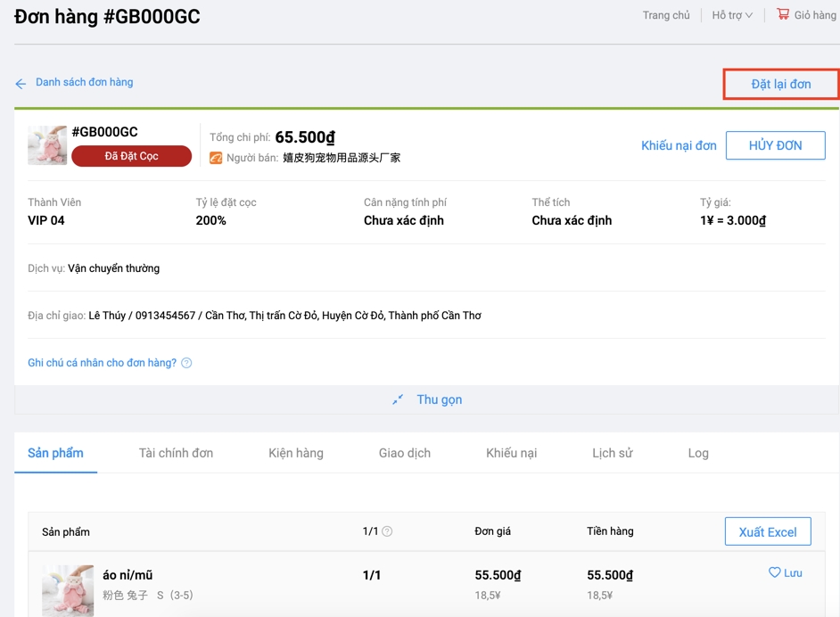This screenshot has width=840, height=617.
Task: Click the help question mark beside Ghi chú
Action: 186,363
